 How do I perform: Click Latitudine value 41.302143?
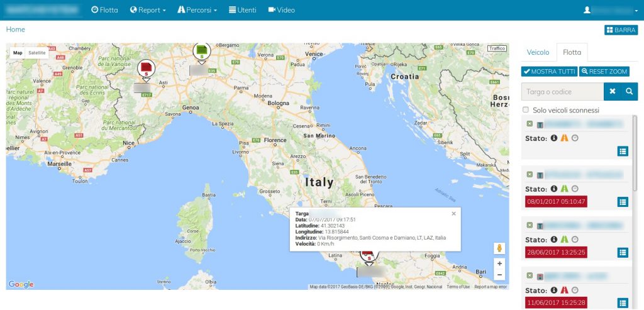333,226
